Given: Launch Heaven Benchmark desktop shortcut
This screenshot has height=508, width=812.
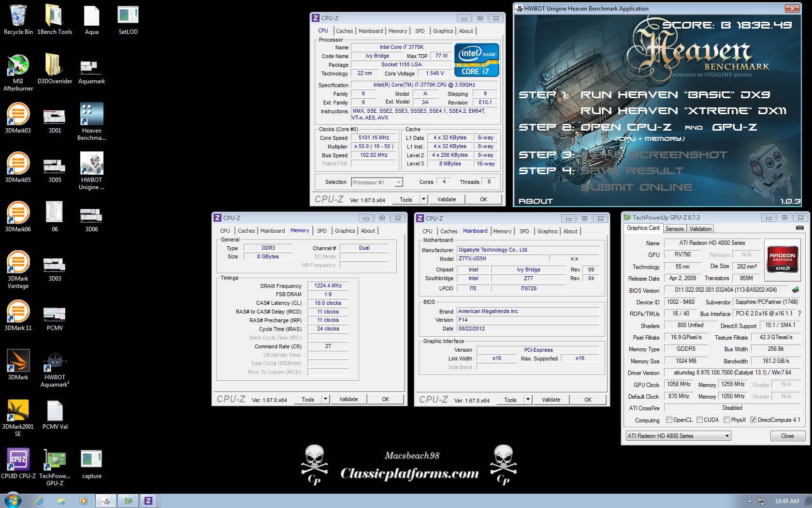Looking at the screenshot, I should pos(91,121).
